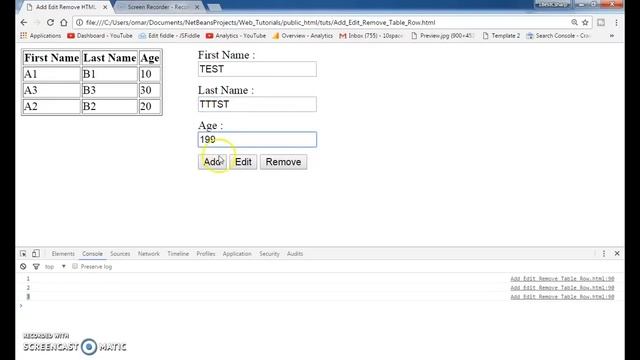Click the Remove button
Image resolution: width=640 pixels, height=360 pixels.
(x=283, y=162)
